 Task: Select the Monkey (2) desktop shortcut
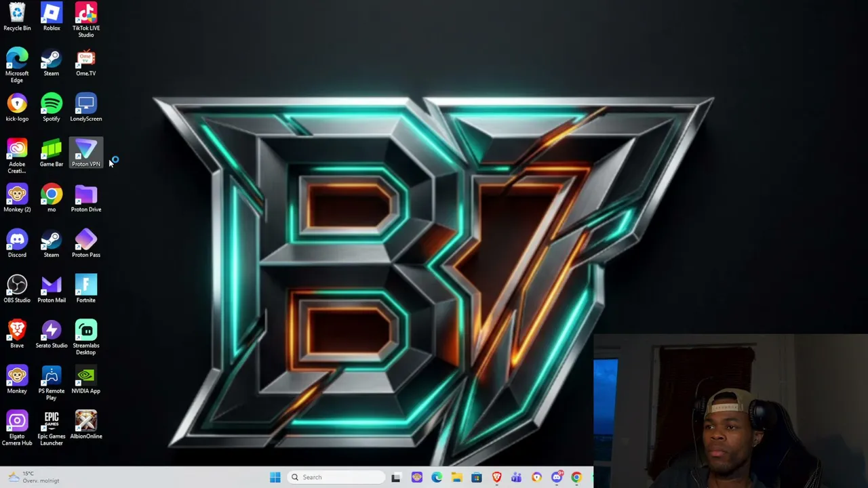pos(17,199)
